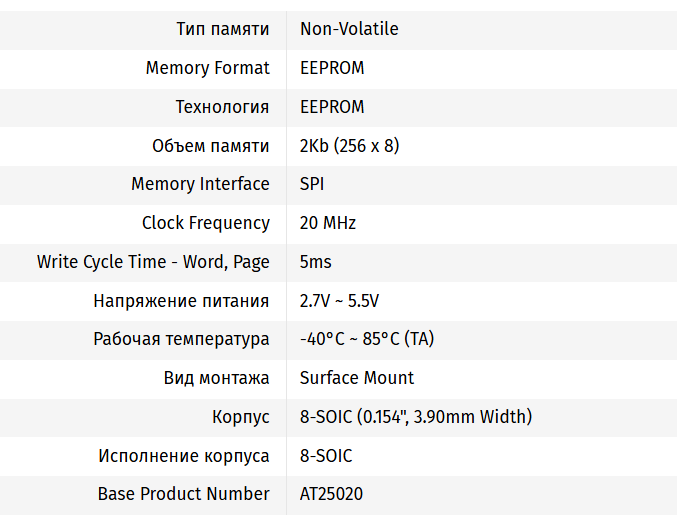
Task: Select the '2.7V ~ 5.5V' value
Action: 339,301
